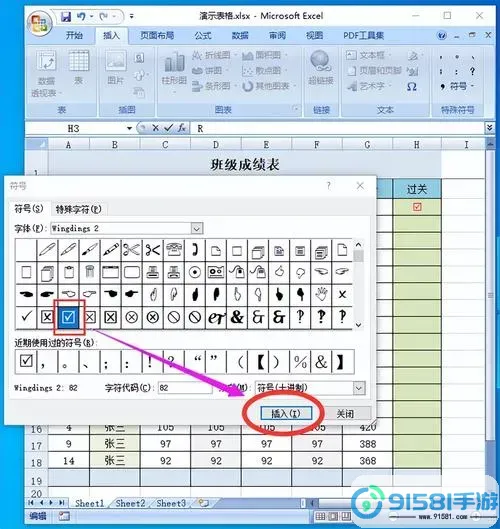The height and width of the screenshot is (529, 500).
Task: Insert an area chart (面积图)
Action: [264, 55]
